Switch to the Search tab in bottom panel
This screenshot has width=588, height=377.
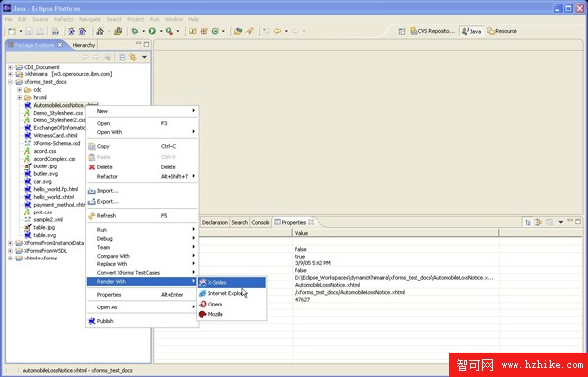click(x=240, y=222)
